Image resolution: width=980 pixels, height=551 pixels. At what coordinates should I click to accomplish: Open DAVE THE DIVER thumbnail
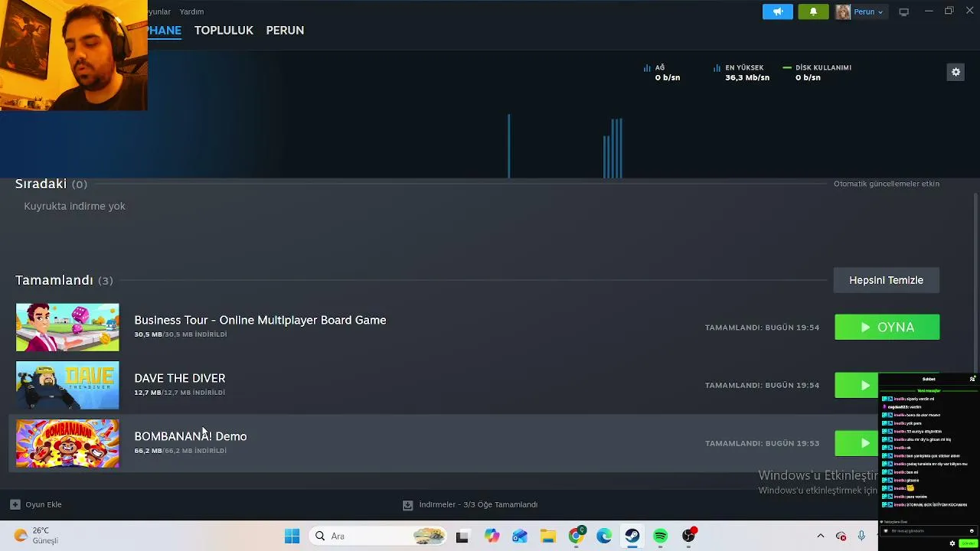(67, 385)
